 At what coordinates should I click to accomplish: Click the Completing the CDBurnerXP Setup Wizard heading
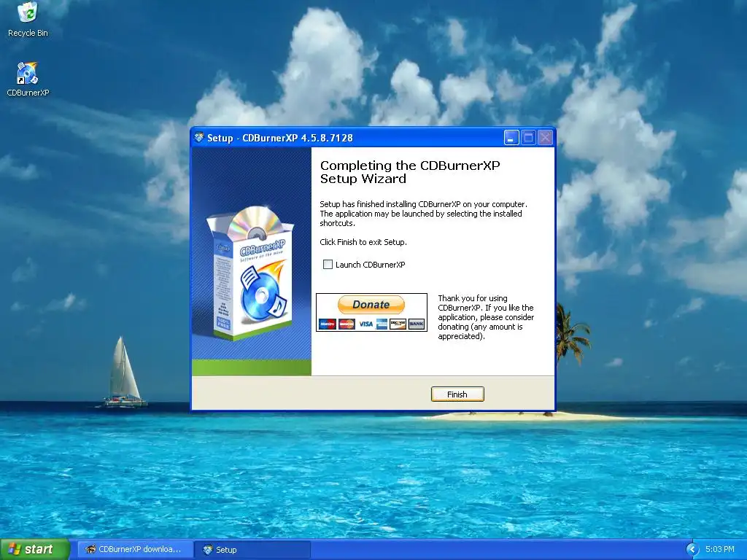tap(410, 172)
